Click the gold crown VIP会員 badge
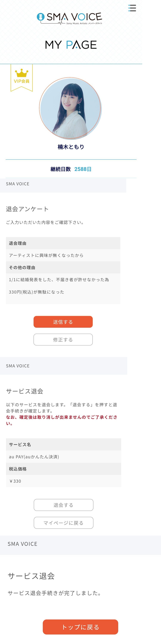The width and height of the screenshot is (161, 644). pyautogui.click(x=21, y=77)
